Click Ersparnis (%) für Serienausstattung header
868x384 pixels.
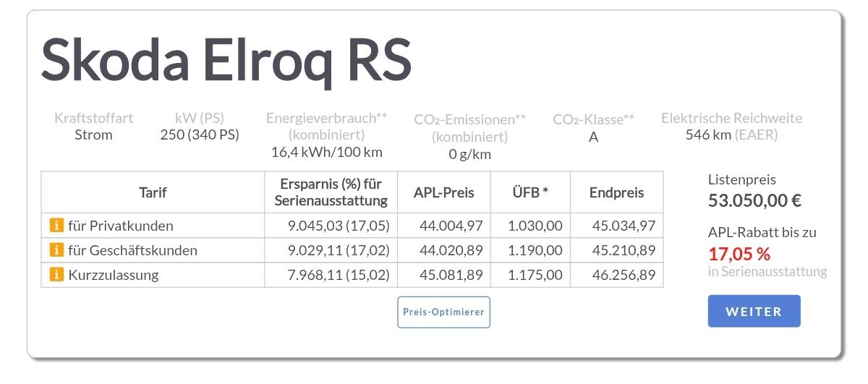[331, 192]
